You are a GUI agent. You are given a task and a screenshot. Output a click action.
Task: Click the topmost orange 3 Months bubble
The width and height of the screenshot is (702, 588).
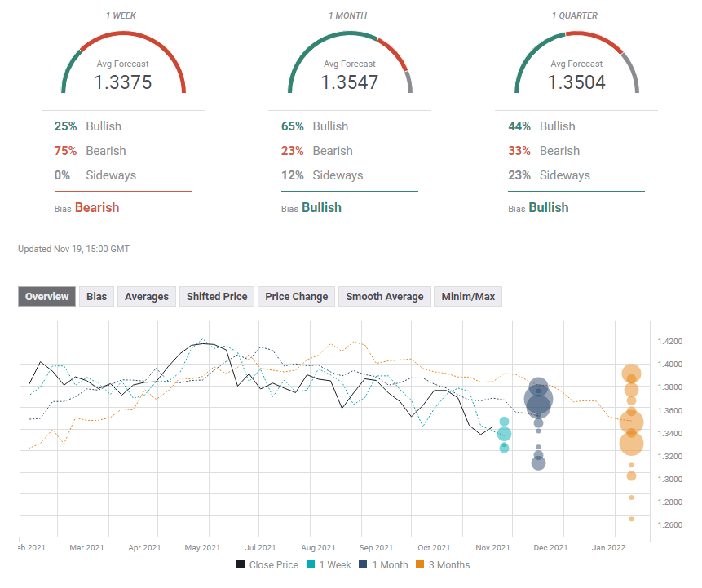(x=631, y=374)
